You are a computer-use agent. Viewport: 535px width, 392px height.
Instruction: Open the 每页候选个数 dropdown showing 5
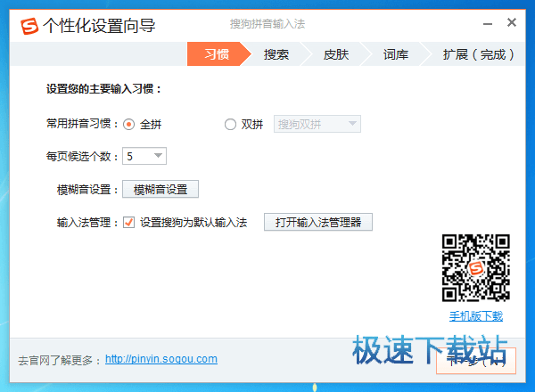[x=144, y=156]
